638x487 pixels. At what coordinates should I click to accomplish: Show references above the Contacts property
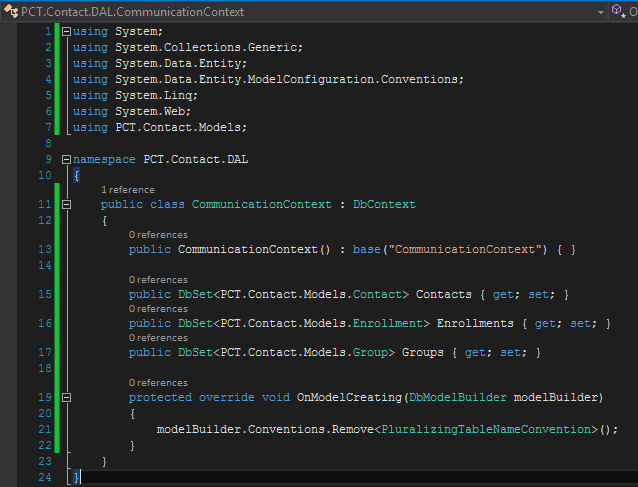coord(158,280)
